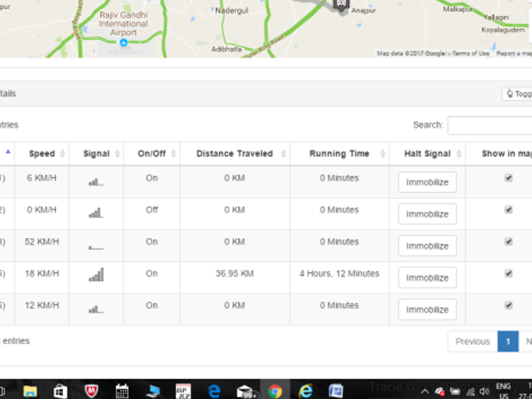Sort by the Distance Traveled column
This screenshot has height=399, width=532.
pos(235,154)
